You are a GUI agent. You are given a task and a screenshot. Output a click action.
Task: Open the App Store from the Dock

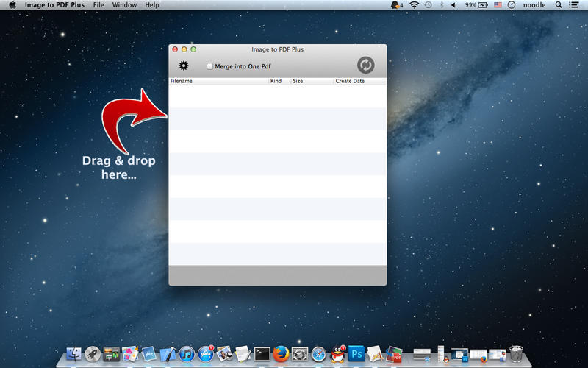pyautogui.click(x=206, y=354)
